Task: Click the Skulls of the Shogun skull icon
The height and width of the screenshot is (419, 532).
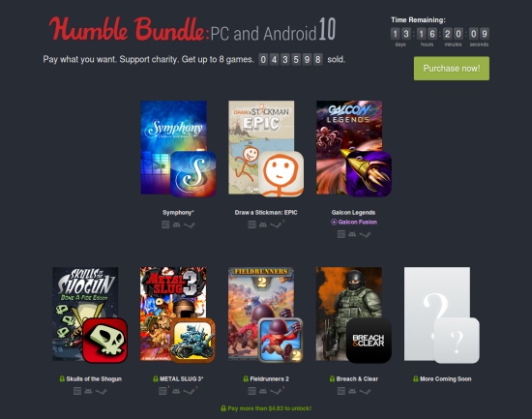Action: (104, 341)
